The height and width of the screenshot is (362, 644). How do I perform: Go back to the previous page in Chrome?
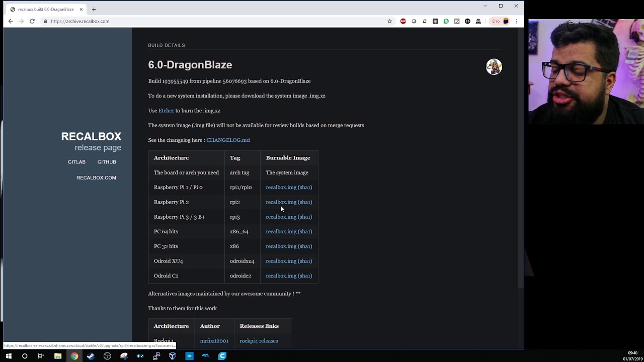pos(11,21)
